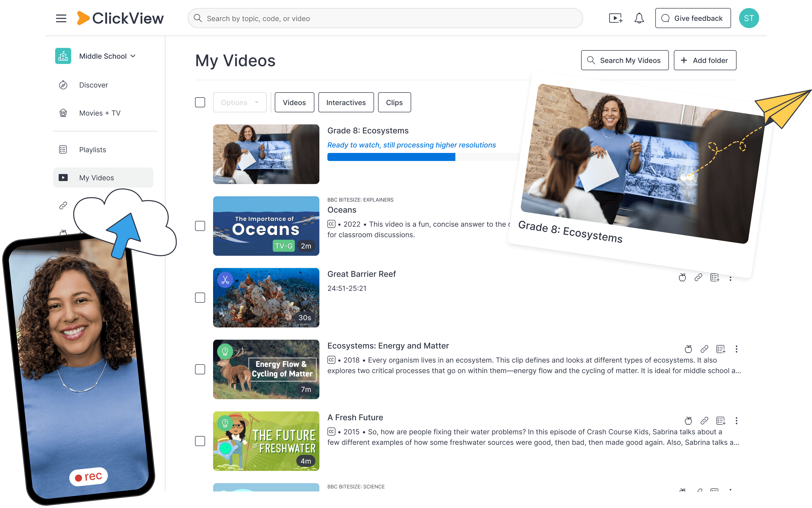Screen dimensions: 812x508
Task: Open more options for Great Barrier Reef
Action: pos(730,278)
